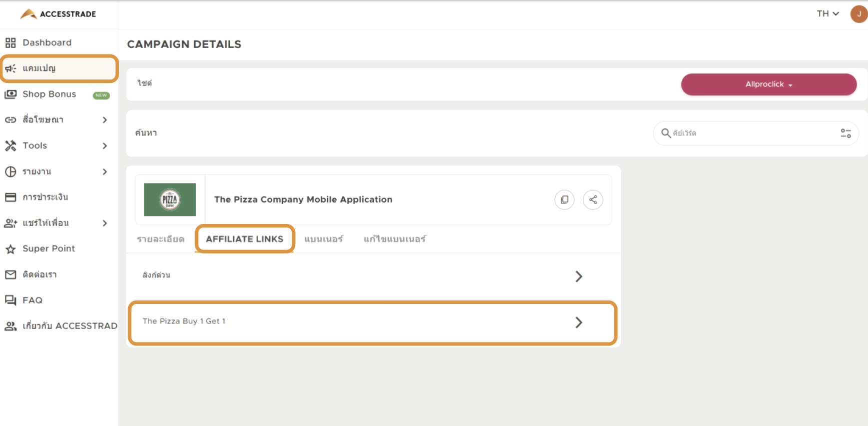
Task: Click the Super Point star icon
Action: point(11,249)
